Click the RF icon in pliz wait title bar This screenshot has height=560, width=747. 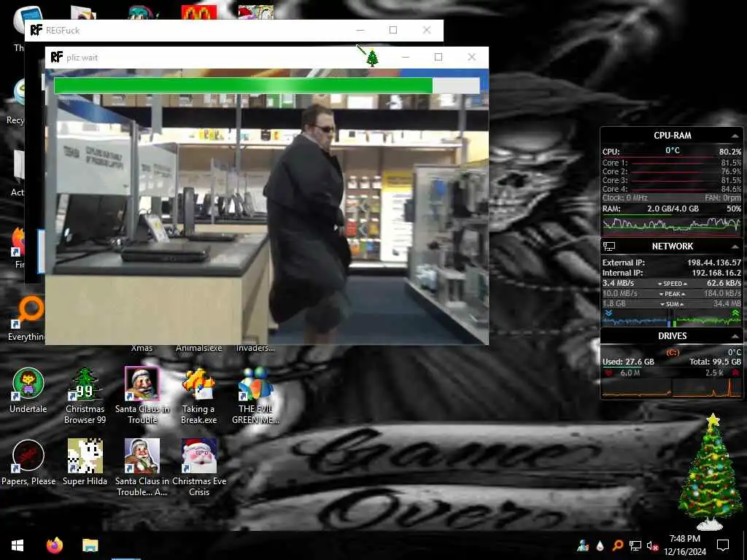(57, 57)
